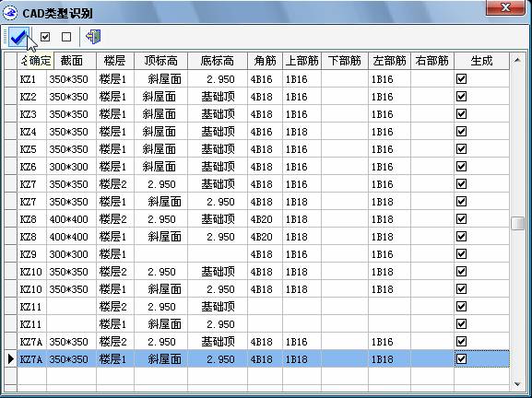
Task: Click the scrollbar up arrow
Action: pyautogui.click(x=517, y=60)
